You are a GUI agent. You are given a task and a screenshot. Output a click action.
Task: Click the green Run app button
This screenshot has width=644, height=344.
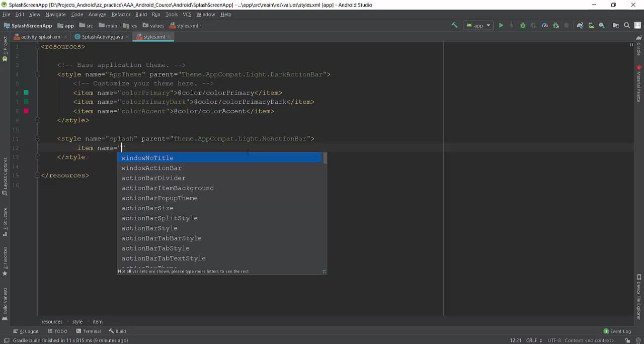click(501, 26)
